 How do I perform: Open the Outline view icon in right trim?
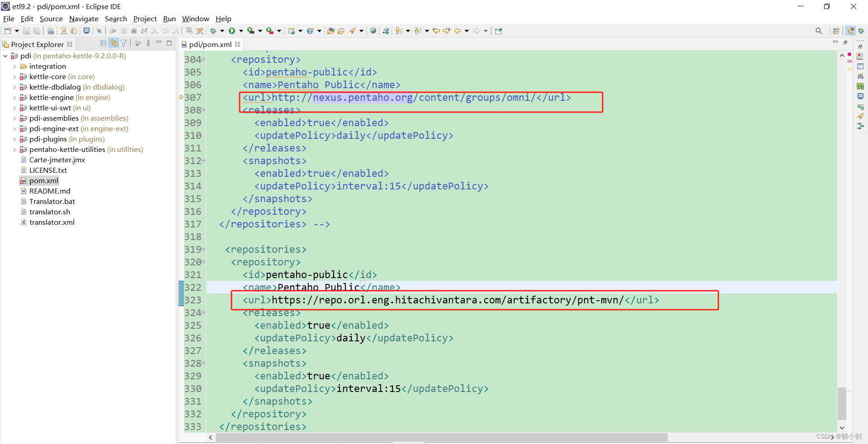[x=860, y=57]
